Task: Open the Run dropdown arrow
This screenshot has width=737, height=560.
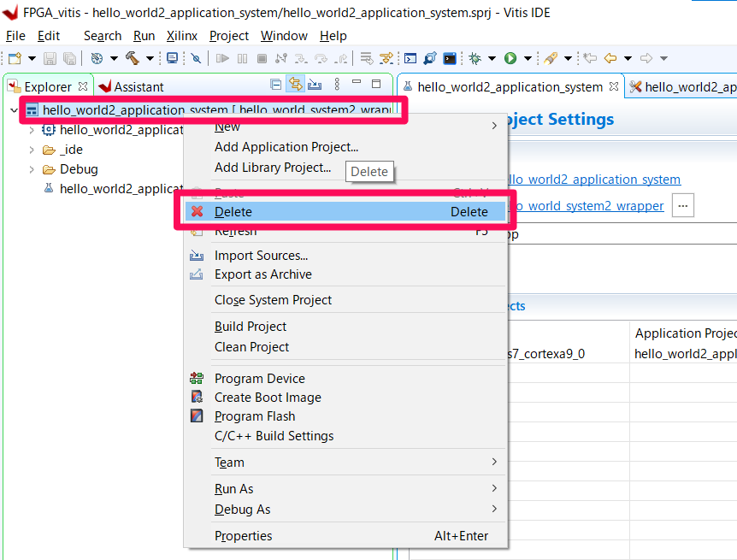Action: pos(528,59)
